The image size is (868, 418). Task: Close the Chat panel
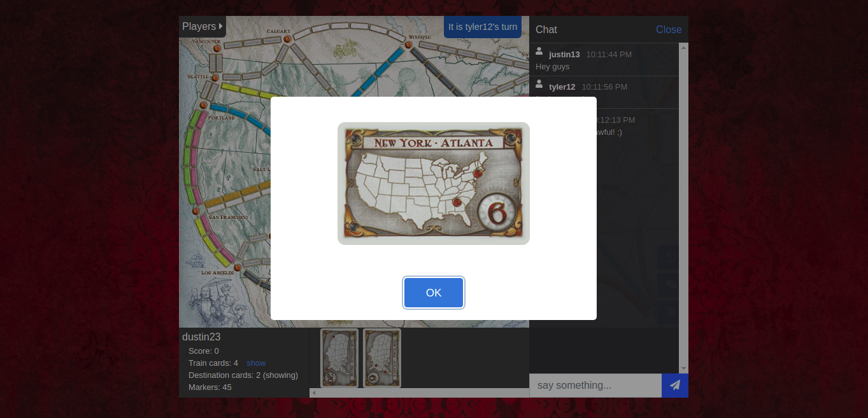coord(668,29)
